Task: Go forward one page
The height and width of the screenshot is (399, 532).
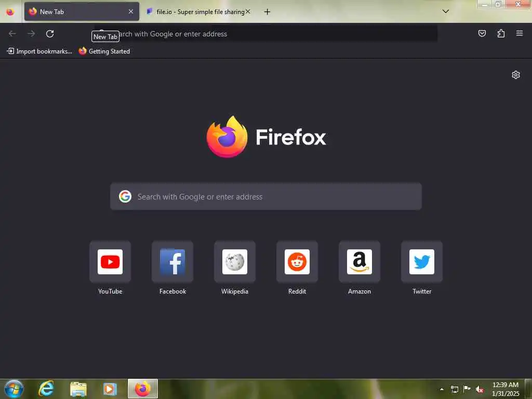Action: 31,34
